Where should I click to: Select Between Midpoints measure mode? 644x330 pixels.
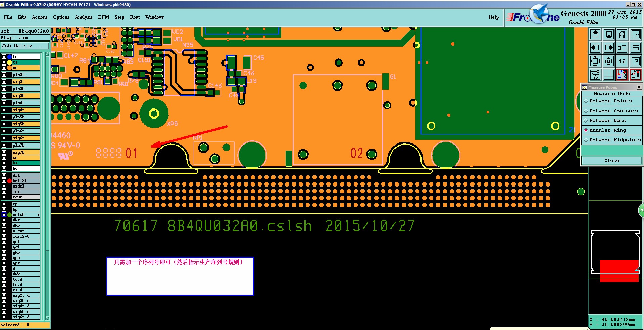click(x=612, y=140)
